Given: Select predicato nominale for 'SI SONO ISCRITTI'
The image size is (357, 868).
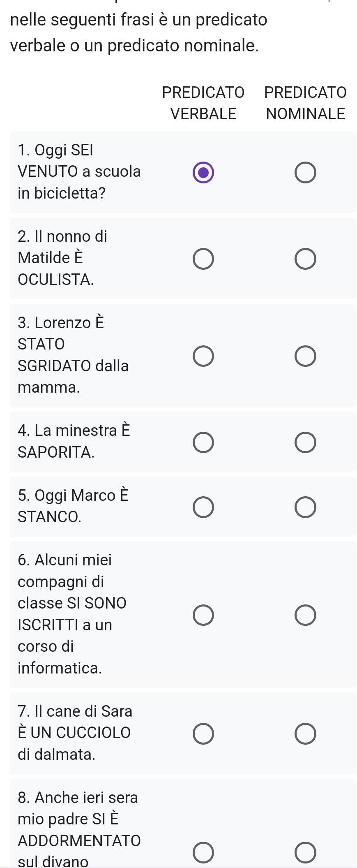Looking at the screenshot, I should (305, 615).
